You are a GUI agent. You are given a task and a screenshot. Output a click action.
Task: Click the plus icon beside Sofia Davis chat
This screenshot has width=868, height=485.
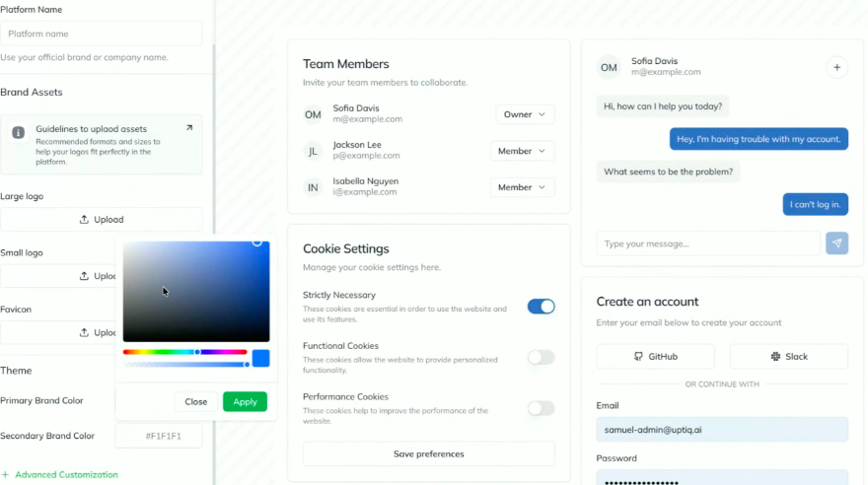pos(836,67)
